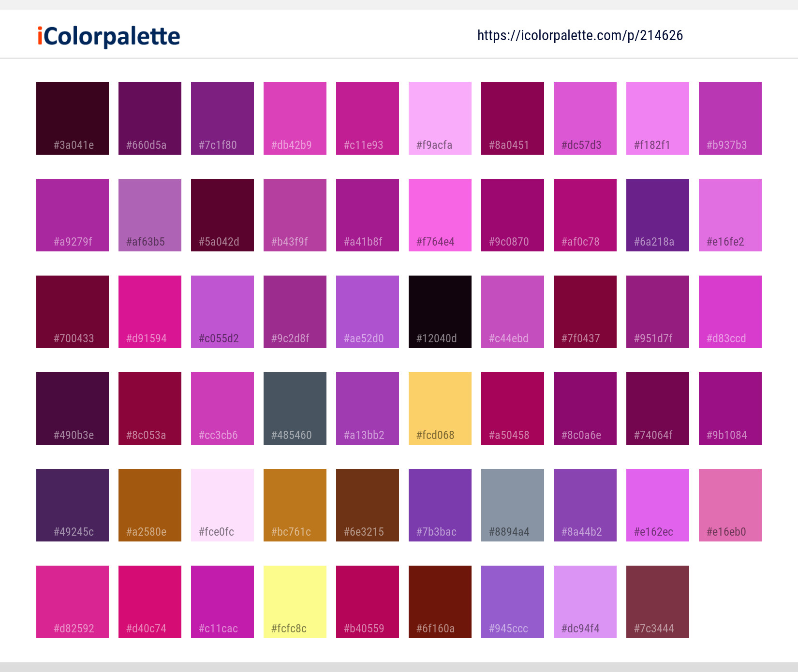Choose the #8c0a6e swatch
This screenshot has width=798, height=672.
[x=585, y=409]
